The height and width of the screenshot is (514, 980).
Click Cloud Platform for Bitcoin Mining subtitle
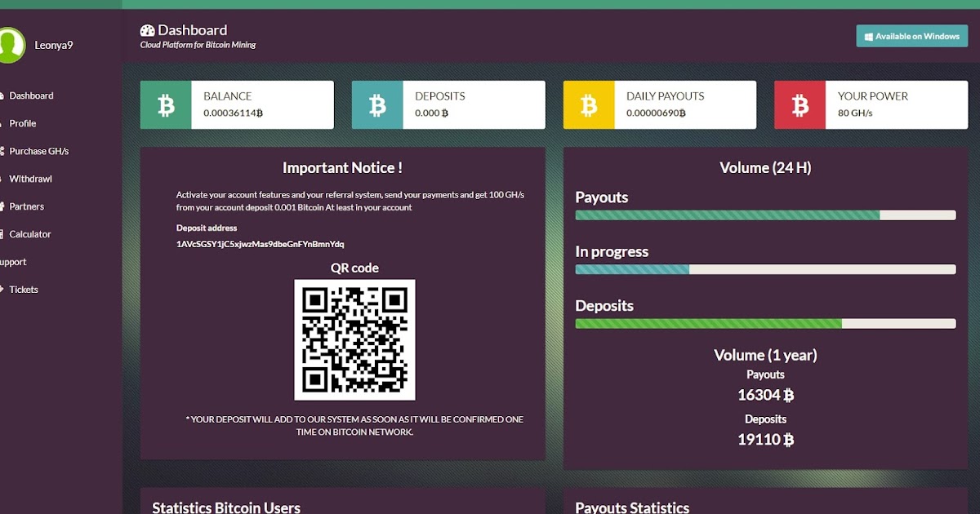click(x=198, y=45)
